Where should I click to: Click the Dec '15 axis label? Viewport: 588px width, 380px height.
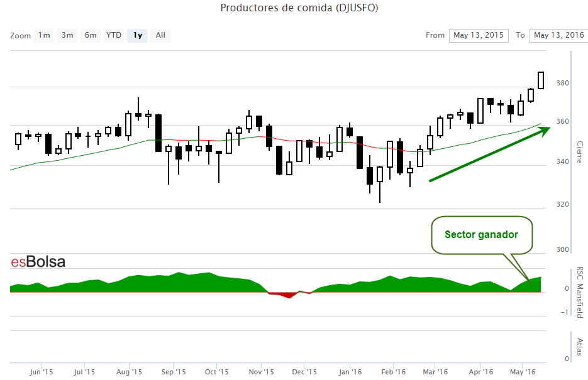[x=304, y=372]
